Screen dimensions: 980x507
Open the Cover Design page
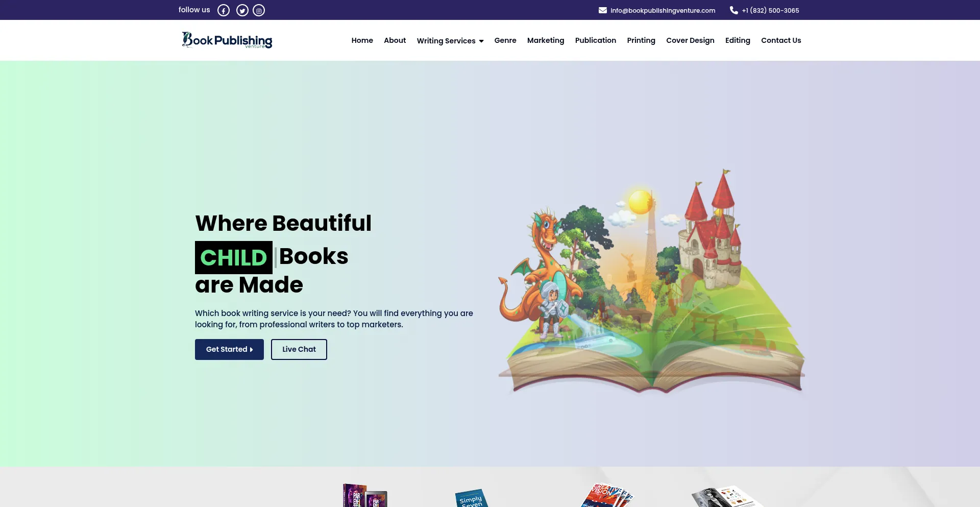coord(690,40)
